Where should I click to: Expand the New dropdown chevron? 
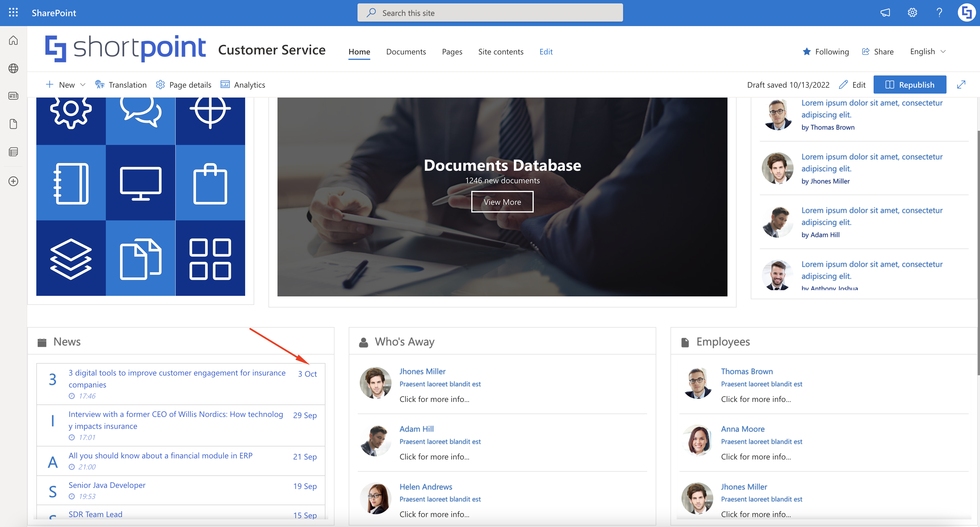pos(83,85)
